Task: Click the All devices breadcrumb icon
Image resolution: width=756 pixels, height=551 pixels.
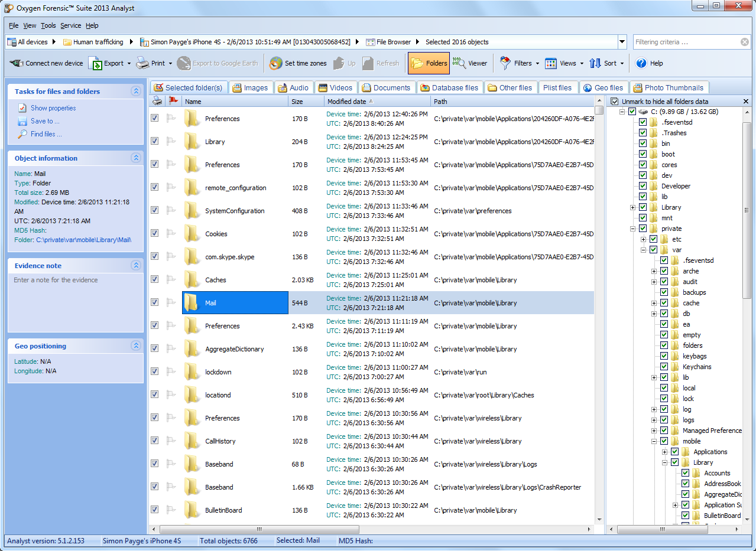Action: 12,42
